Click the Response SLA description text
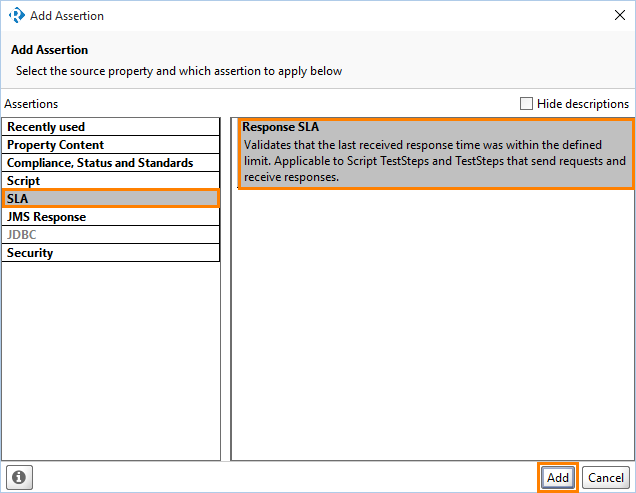Image resolution: width=636 pixels, height=493 pixels. [x=435, y=161]
